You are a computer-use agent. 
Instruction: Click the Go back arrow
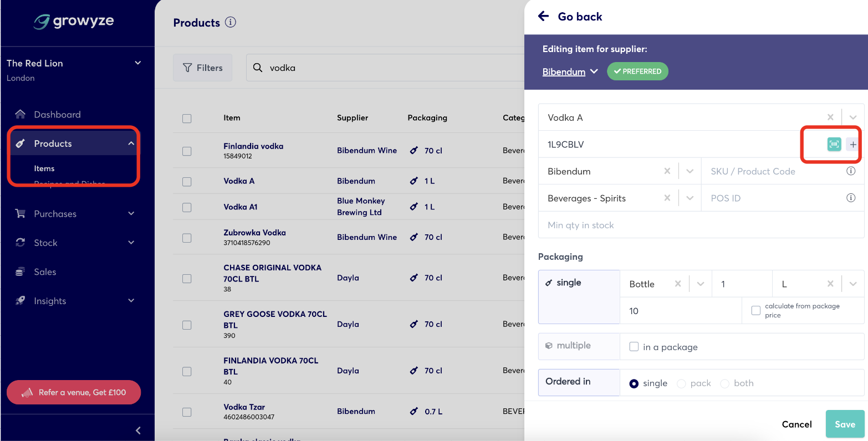(543, 16)
